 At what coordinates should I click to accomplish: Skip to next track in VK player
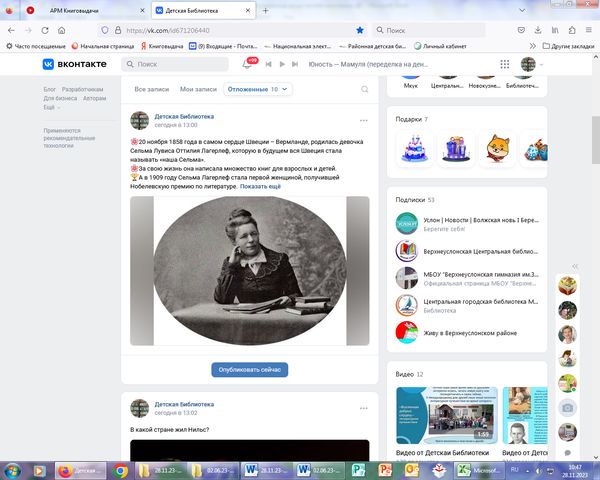coord(296,63)
